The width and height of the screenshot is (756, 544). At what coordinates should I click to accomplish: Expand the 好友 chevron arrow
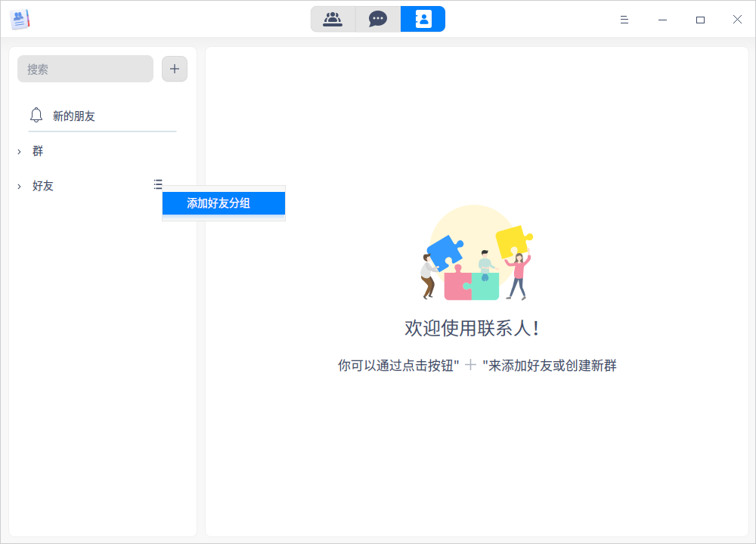(x=20, y=187)
